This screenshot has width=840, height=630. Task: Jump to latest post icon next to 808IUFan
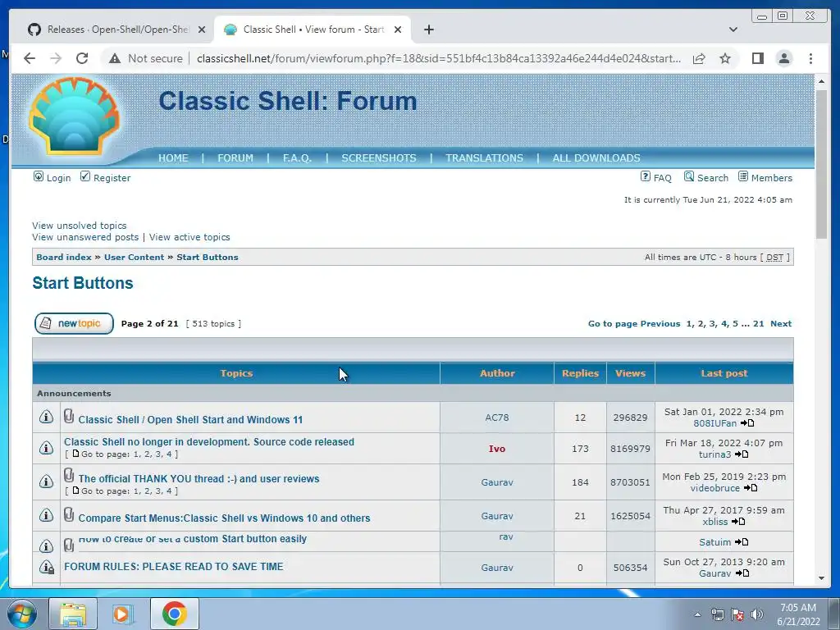[747, 423]
